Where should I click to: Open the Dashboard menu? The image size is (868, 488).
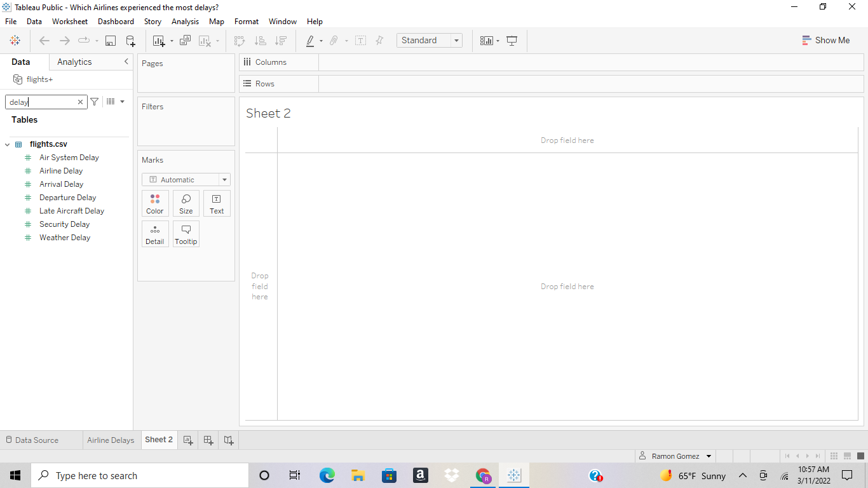click(116, 22)
